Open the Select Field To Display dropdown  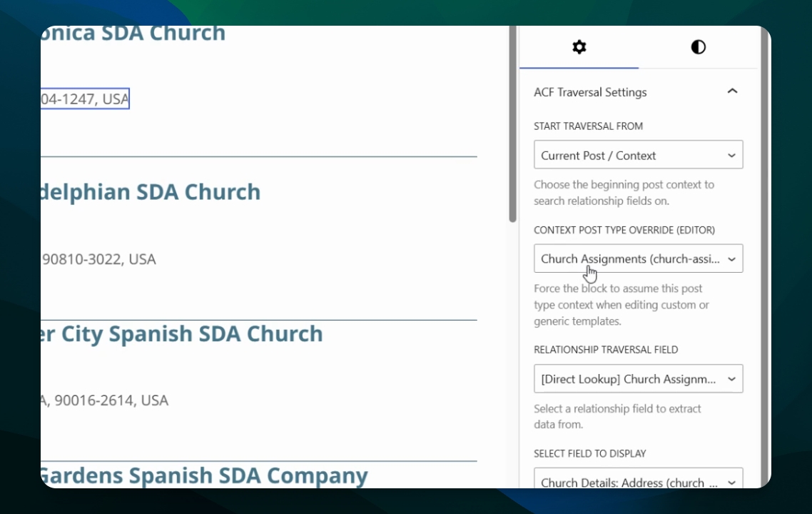pyautogui.click(x=638, y=478)
